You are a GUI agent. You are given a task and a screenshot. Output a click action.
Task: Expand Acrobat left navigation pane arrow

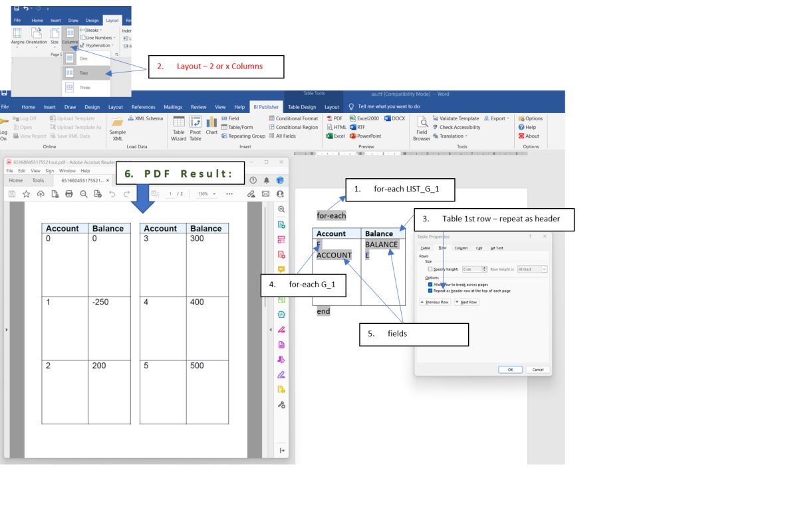coord(7,329)
